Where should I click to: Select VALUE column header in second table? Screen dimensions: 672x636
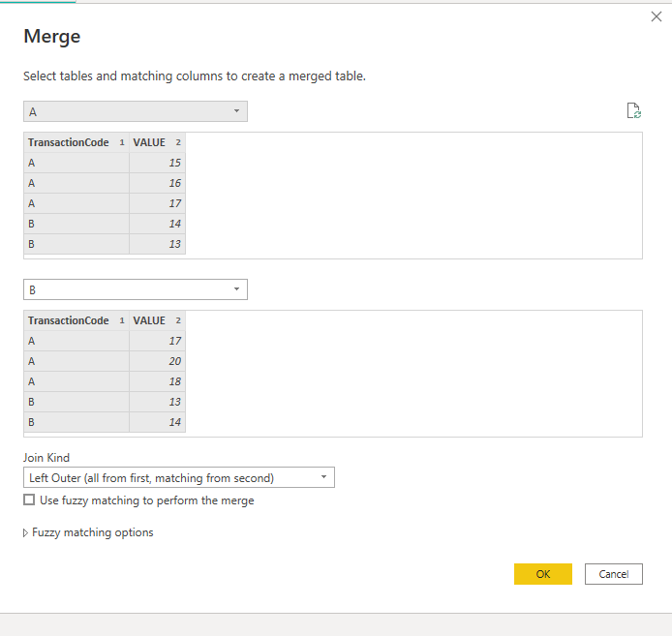pyautogui.click(x=157, y=320)
